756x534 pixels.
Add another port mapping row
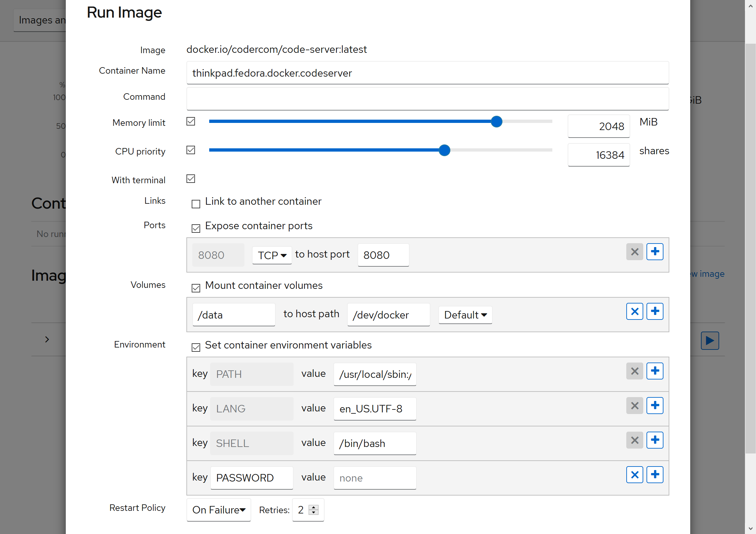pos(655,252)
